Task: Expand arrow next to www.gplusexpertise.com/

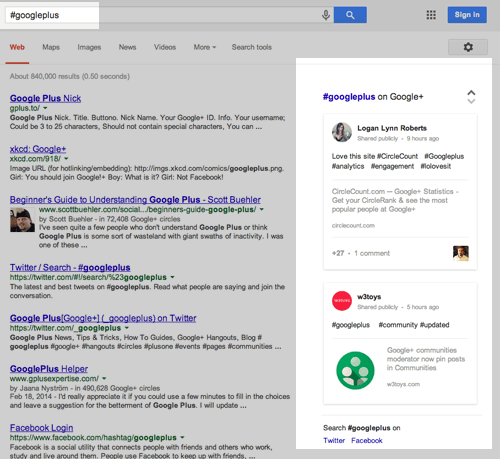Action: pos(104,378)
